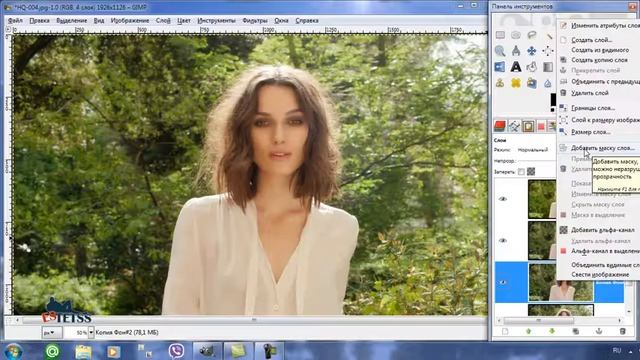This screenshot has width=640, height=360.
Task: Open the 'Слой' menu in menu bar
Action: tap(163, 20)
